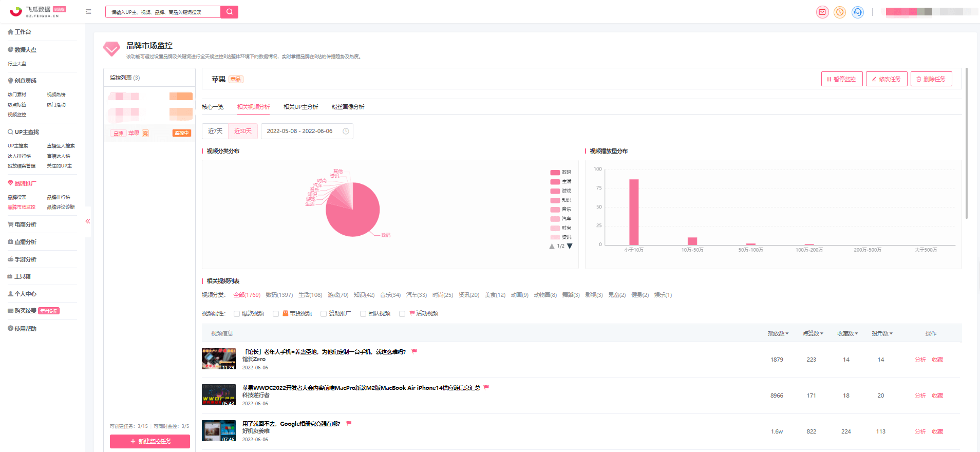Click the 工作台 home icon
Screen dimensions: 980x452
coord(10,32)
